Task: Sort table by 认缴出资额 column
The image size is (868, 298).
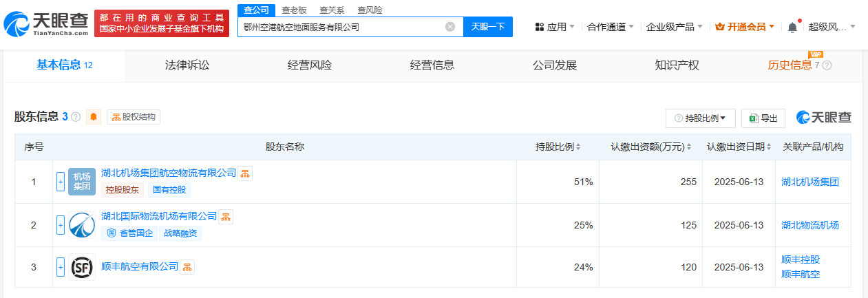Action: pyautogui.click(x=653, y=147)
